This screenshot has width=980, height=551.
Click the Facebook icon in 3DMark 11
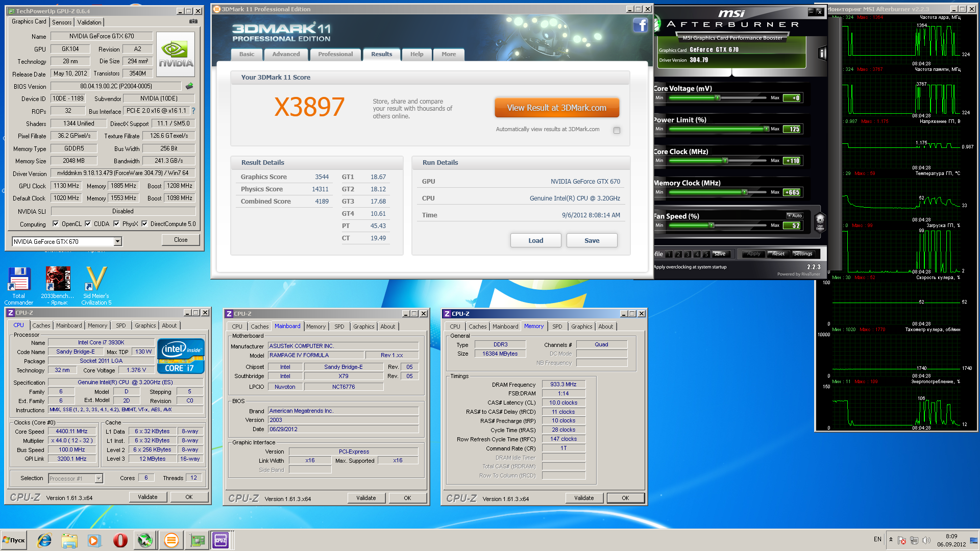[x=641, y=25]
